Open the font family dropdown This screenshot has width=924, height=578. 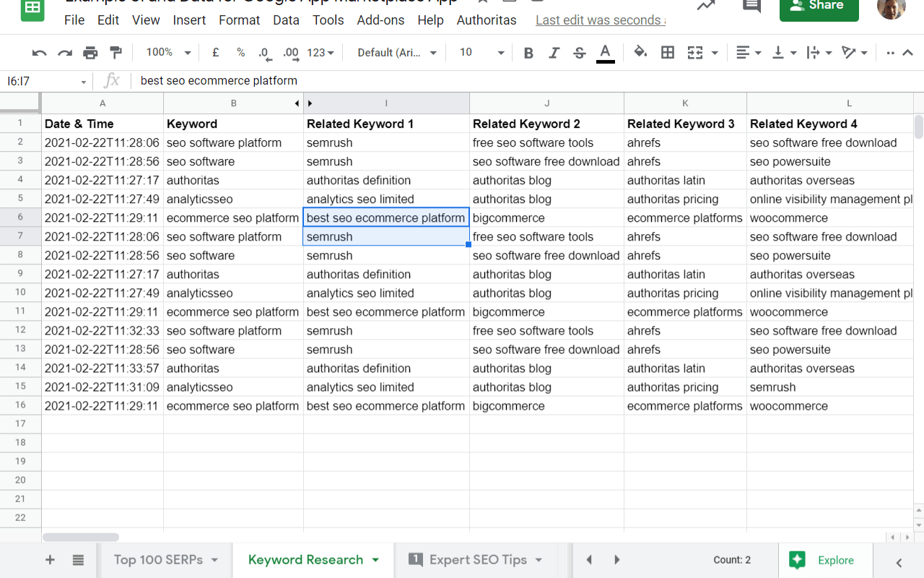click(397, 53)
